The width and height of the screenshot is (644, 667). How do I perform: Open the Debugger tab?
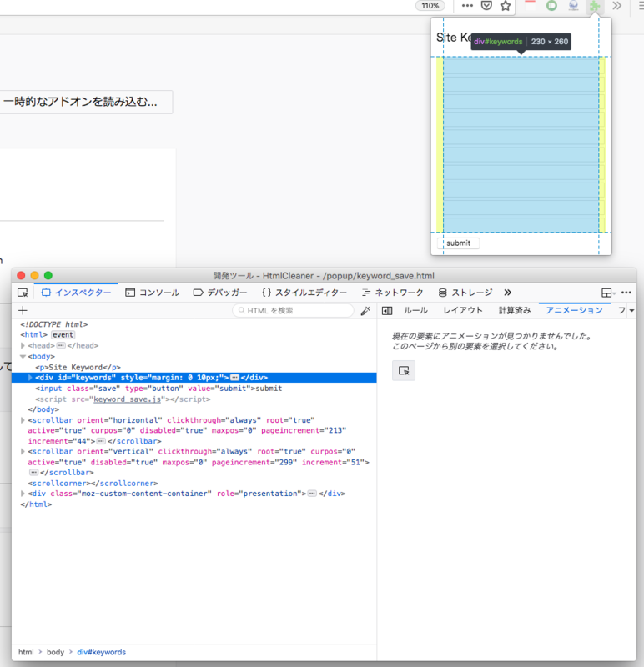coord(220,293)
